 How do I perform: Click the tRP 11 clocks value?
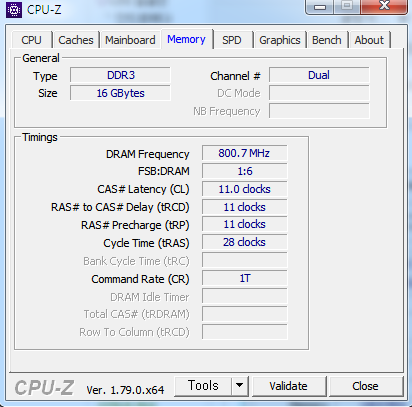[x=244, y=224]
